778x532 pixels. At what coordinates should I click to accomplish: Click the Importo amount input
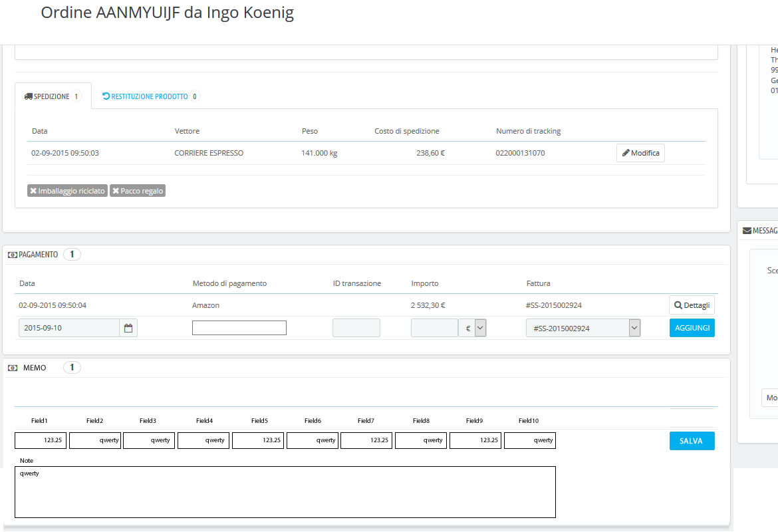coord(434,328)
